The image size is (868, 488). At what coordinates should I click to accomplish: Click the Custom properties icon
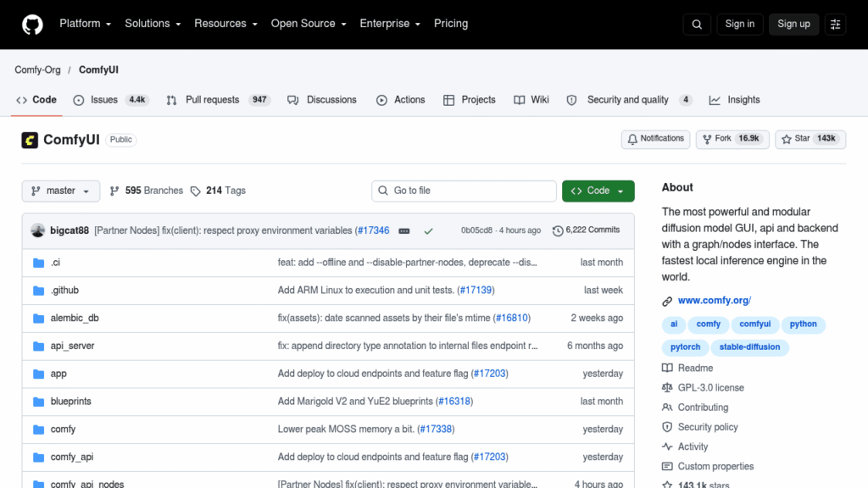(667, 467)
